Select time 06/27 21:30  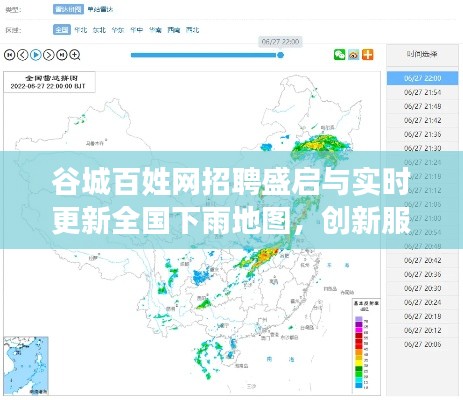[x=422, y=148]
